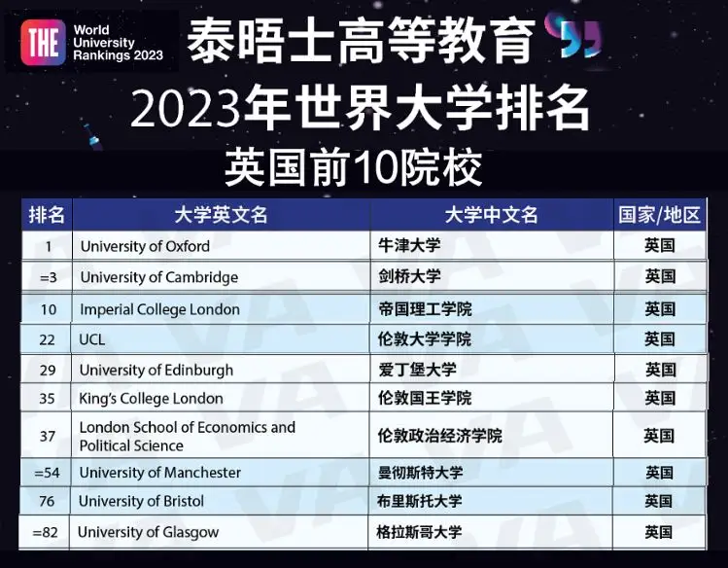The width and height of the screenshot is (728, 568).
Task: Click the 伦敦国王学院 cell
Action: (492, 398)
